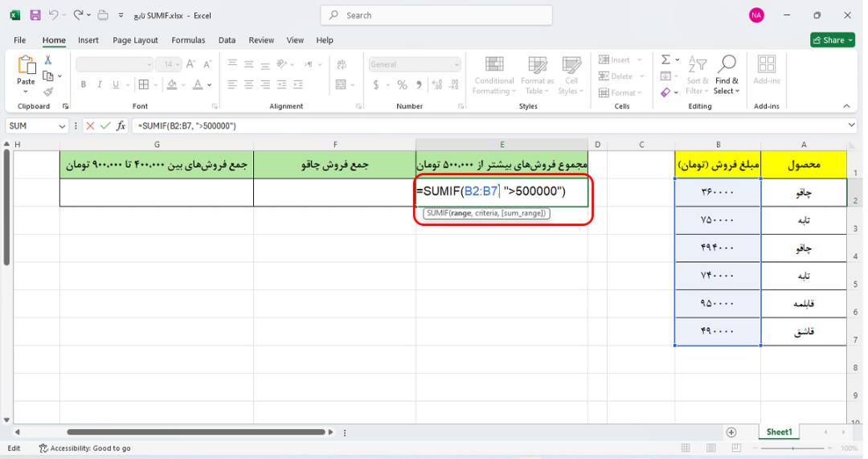The image size is (868, 459).
Task: Switch to the Page Layout tab
Action: [135, 40]
